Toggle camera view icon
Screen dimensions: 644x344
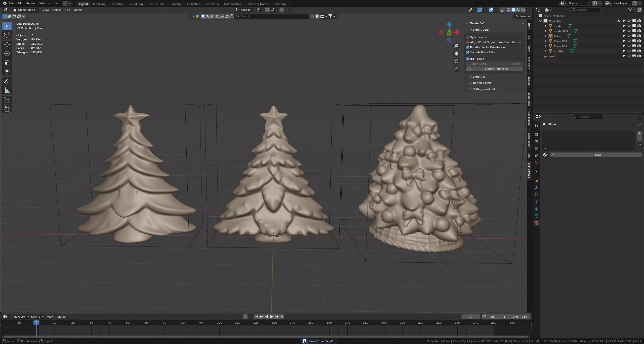coord(456,61)
